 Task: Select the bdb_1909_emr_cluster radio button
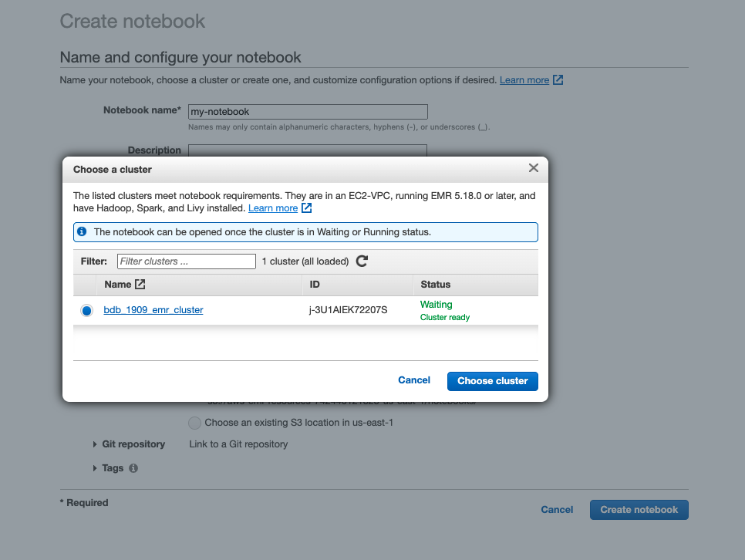coord(86,310)
